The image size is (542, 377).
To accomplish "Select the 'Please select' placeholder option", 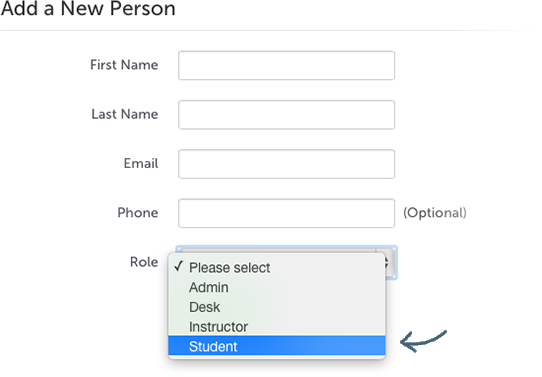I will point(277,267).
